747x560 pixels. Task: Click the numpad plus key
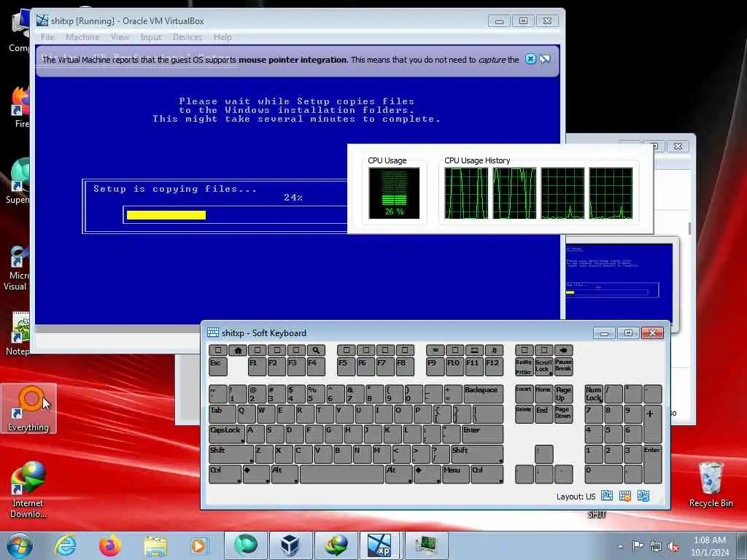[652, 424]
